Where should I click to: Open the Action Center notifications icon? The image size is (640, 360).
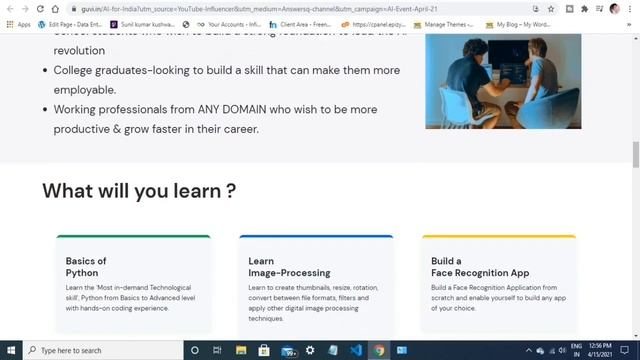624,350
